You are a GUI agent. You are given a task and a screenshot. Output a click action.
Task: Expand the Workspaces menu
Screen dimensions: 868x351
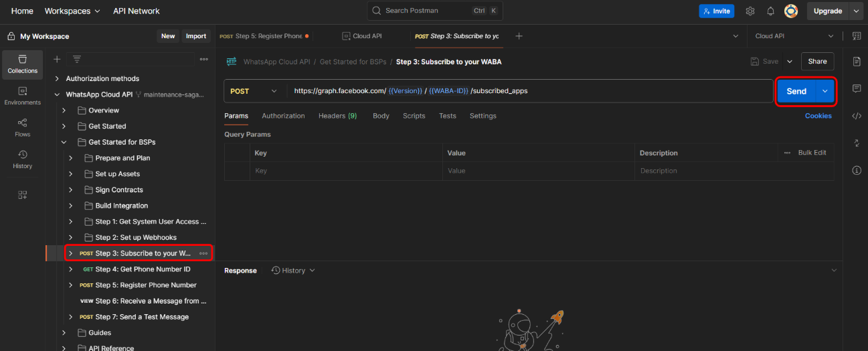pyautogui.click(x=72, y=11)
